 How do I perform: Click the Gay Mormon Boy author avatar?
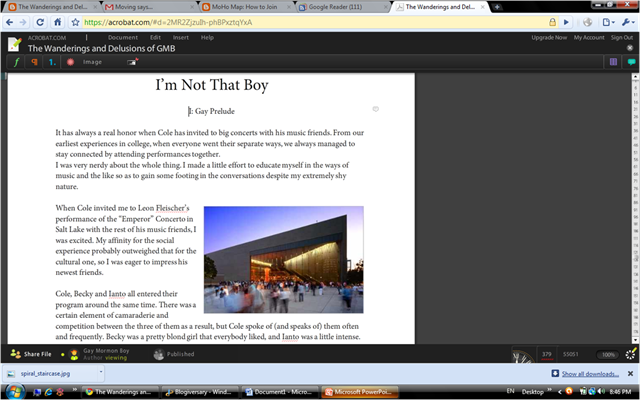pos(74,354)
